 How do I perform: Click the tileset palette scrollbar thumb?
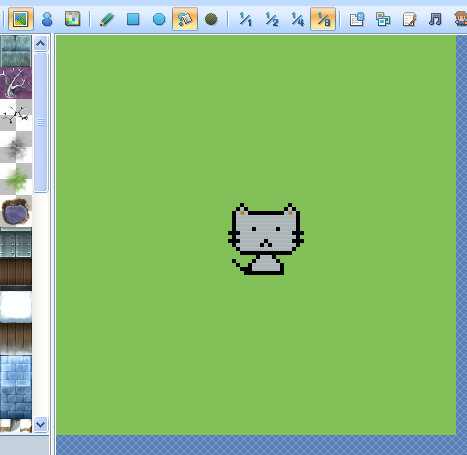(41, 122)
